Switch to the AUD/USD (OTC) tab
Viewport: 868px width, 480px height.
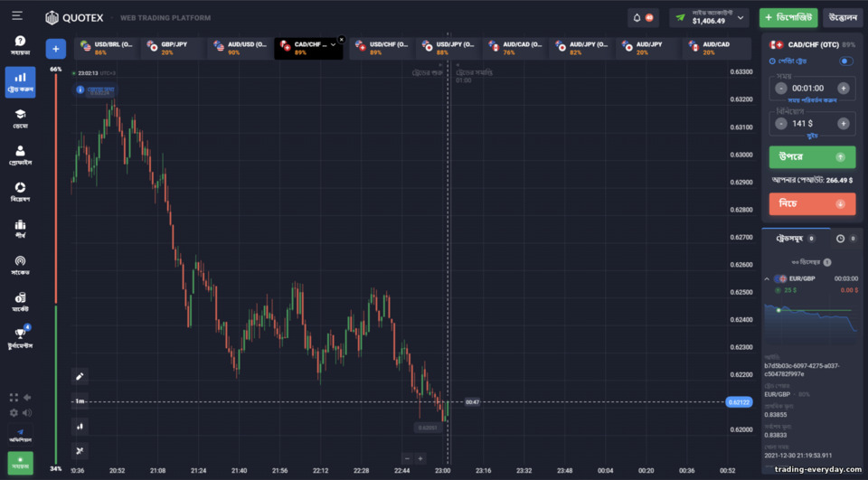click(x=241, y=48)
